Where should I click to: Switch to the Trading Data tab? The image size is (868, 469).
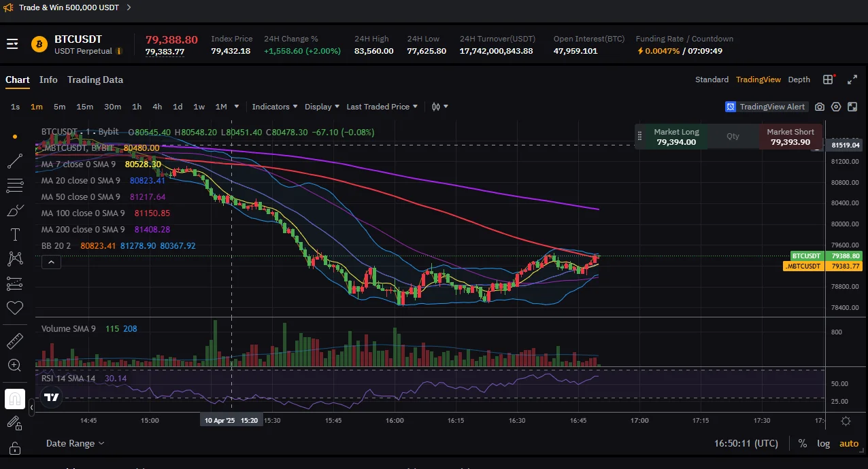(x=95, y=80)
